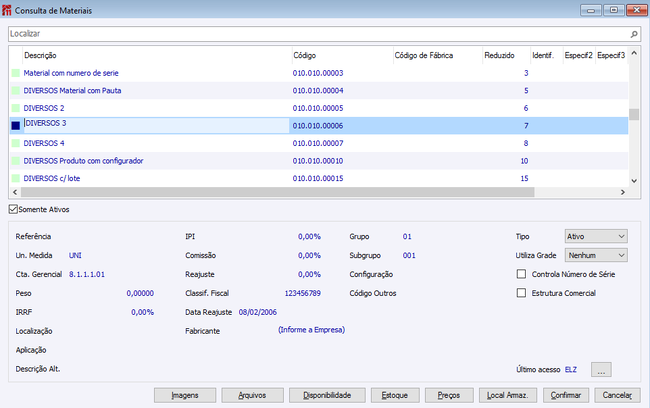
Task: Select the row Material com numero de serie
Action: pyautogui.click(x=318, y=73)
